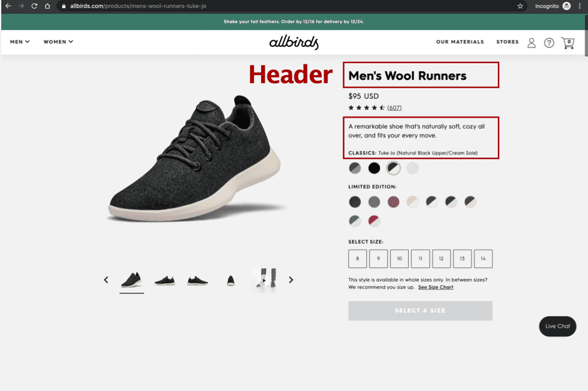This screenshot has height=391, width=588.
Task: Select the solid black classic color swatch
Action: pos(374,168)
